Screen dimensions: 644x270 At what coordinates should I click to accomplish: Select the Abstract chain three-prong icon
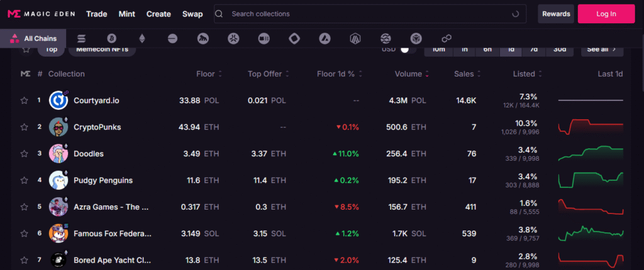coord(233,39)
